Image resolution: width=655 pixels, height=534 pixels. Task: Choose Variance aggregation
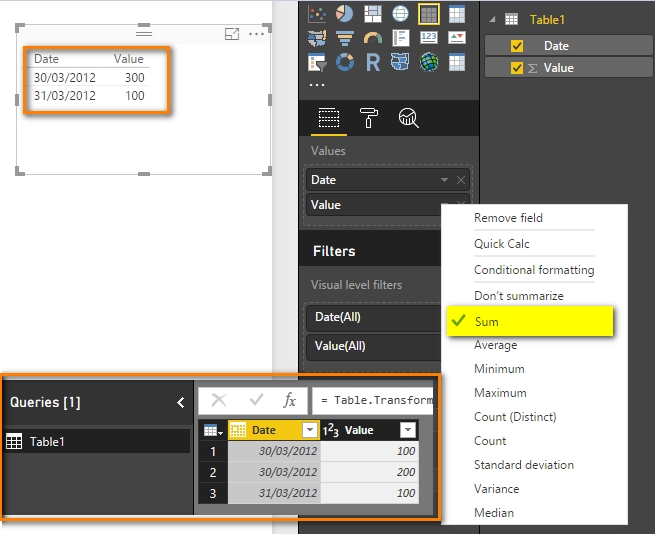pyautogui.click(x=496, y=489)
